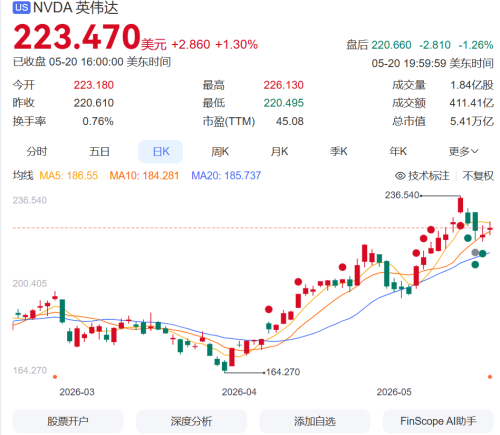Click the 164.270 low marker on the chart

click(x=283, y=372)
